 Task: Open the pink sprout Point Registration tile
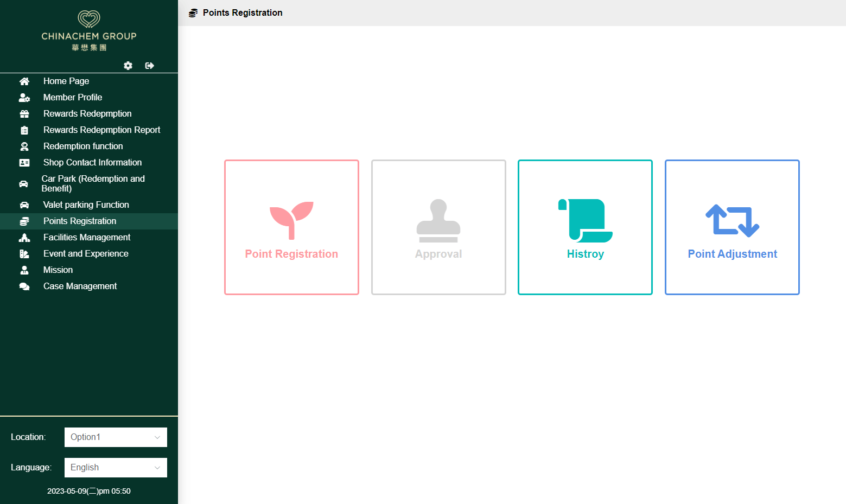click(291, 227)
